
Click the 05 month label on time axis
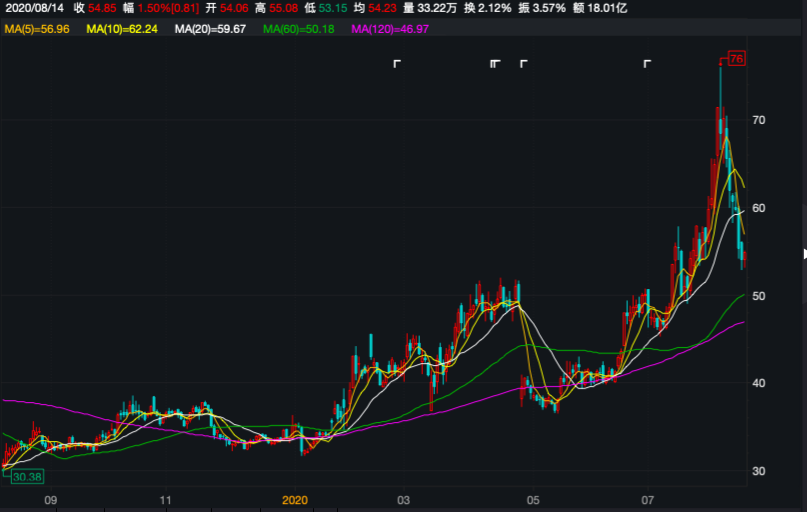click(533, 499)
